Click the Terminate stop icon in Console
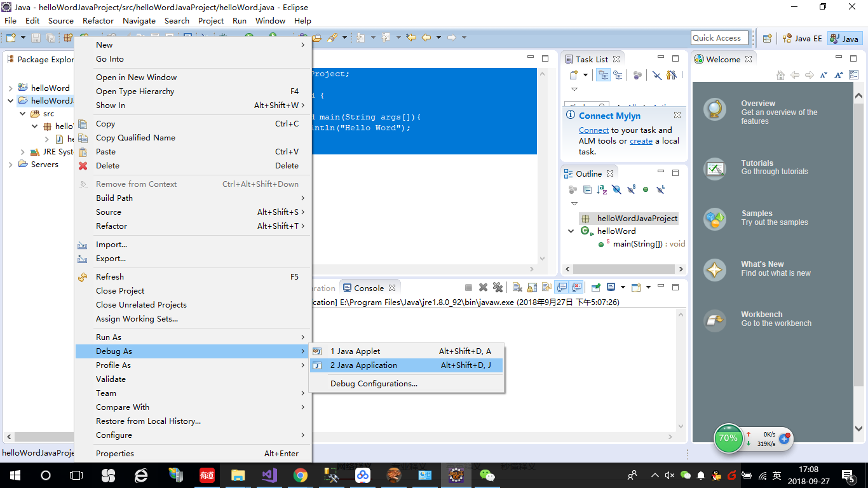 tap(468, 287)
